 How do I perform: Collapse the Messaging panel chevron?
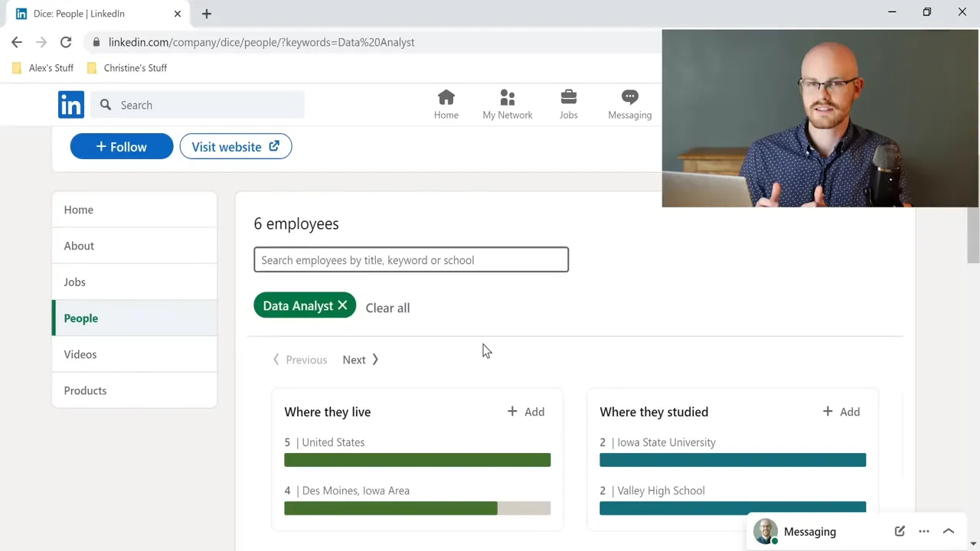(x=949, y=531)
